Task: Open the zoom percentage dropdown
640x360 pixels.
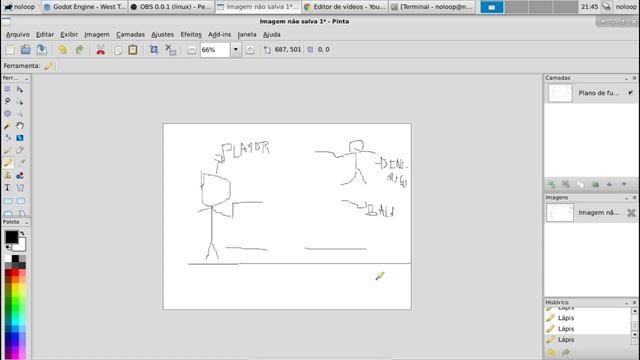Action: coord(236,50)
